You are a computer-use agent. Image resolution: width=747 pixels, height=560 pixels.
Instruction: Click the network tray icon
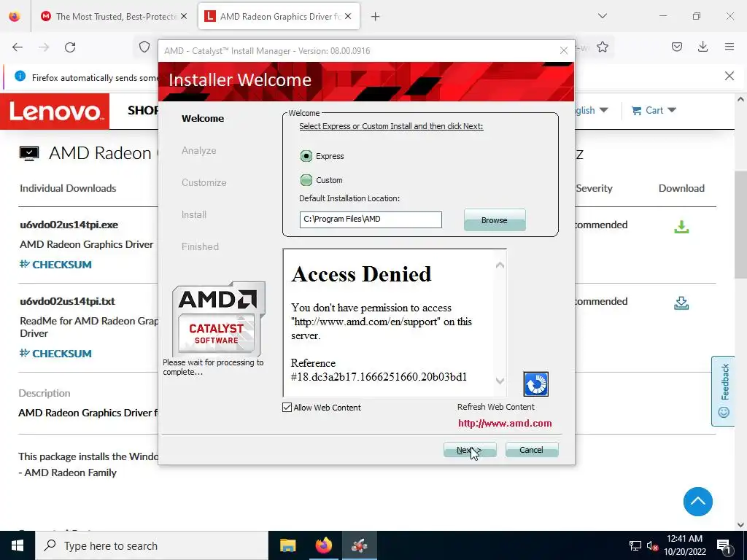tap(635, 545)
